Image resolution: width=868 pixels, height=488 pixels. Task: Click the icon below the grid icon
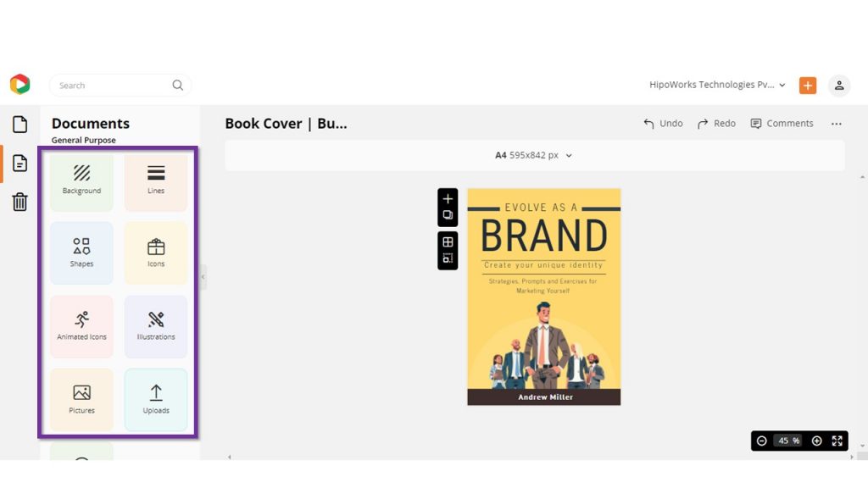(448, 258)
